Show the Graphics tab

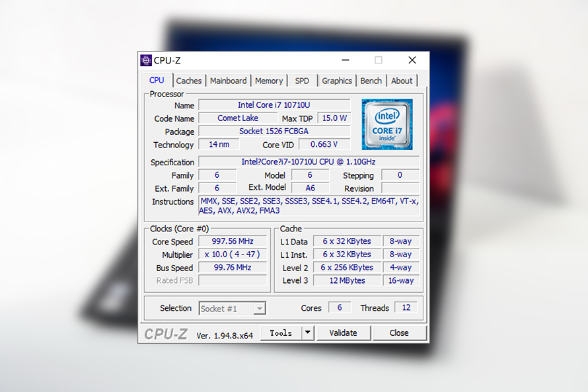pyautogui.click(x=337, y=81)
